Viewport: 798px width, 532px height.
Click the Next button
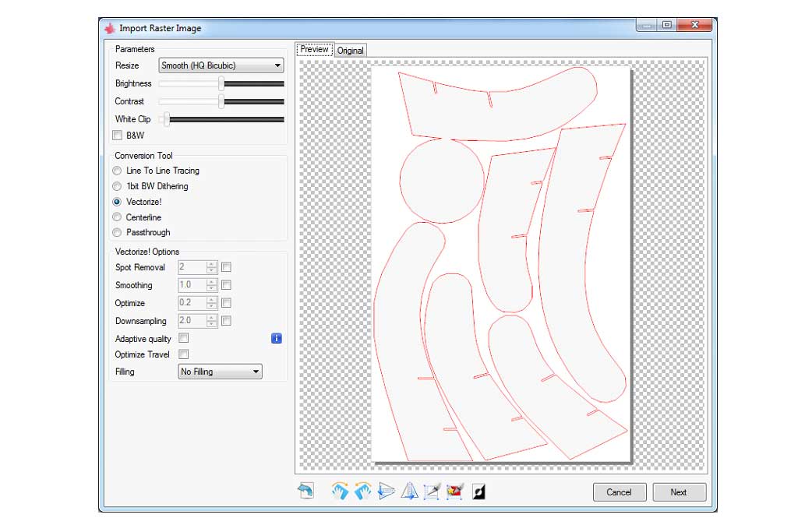tap(679, 492)
